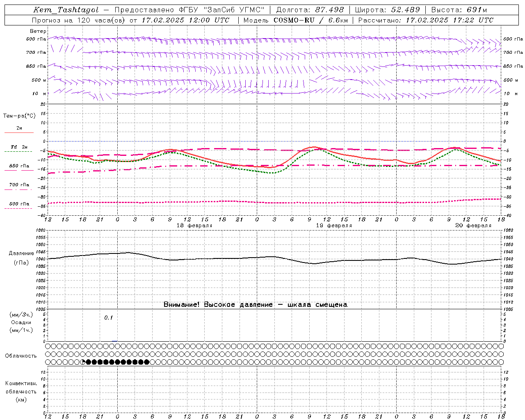Click the 19 февраля date label
The height and width of the screenshot is (420, 525).
334,226
